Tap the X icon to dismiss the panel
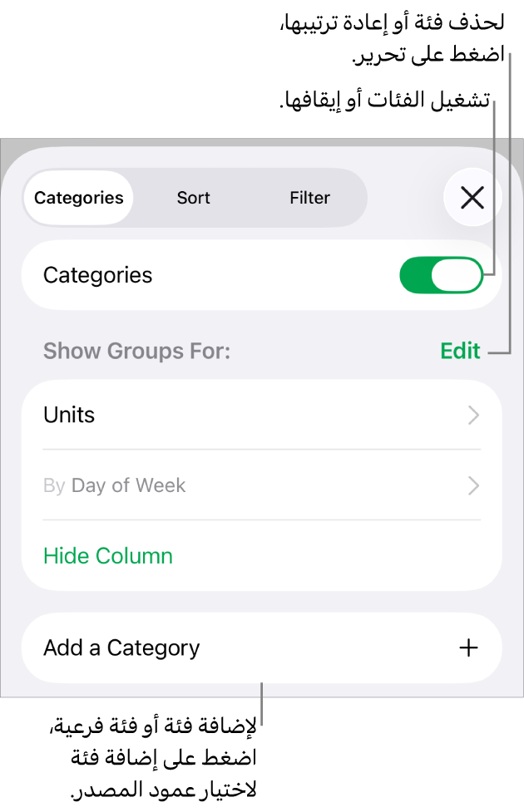 472,197
